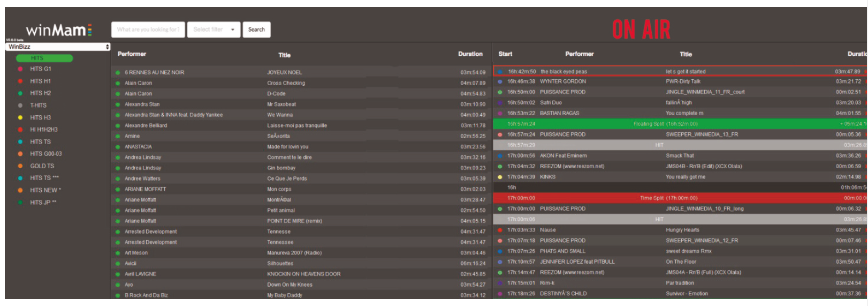Click the grey dot beside T-HITS
This screenshot has width=868, height=306.
tap(20, 106)
